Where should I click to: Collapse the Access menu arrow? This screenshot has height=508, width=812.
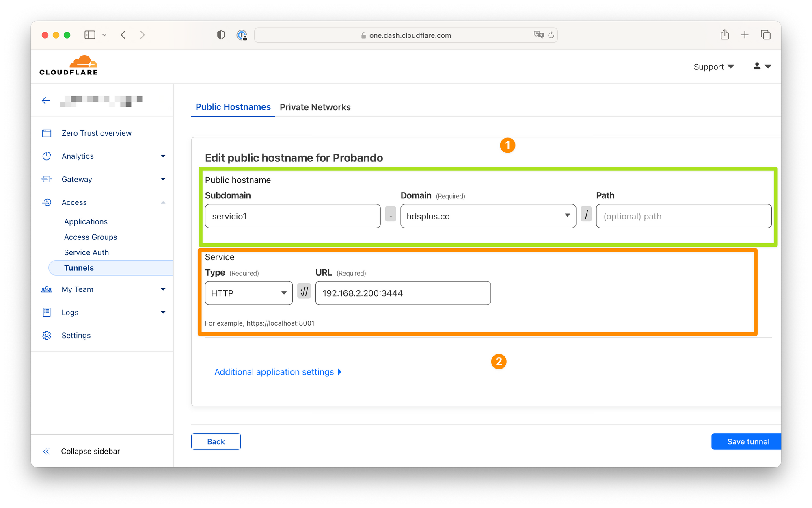click(163, 202)
